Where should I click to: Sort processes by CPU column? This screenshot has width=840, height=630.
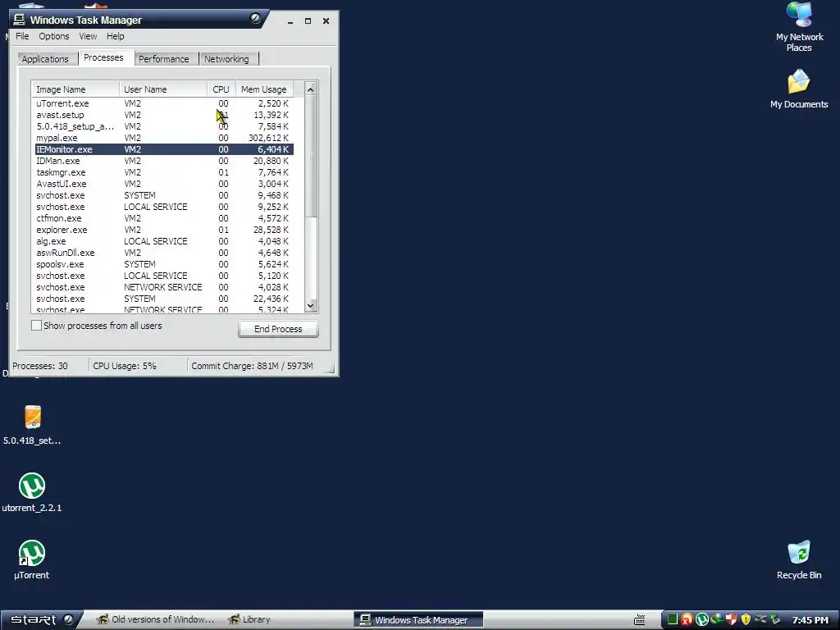(221, 89)
